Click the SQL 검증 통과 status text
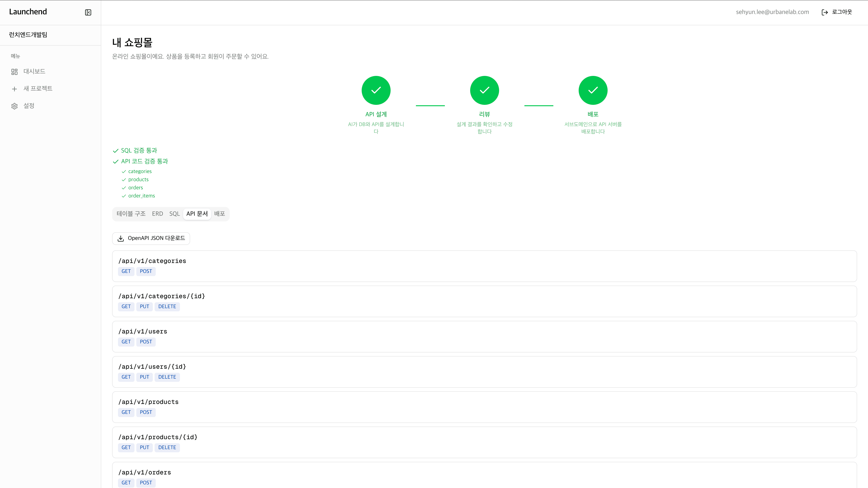 pyautogui.click(x=139, y=150)
